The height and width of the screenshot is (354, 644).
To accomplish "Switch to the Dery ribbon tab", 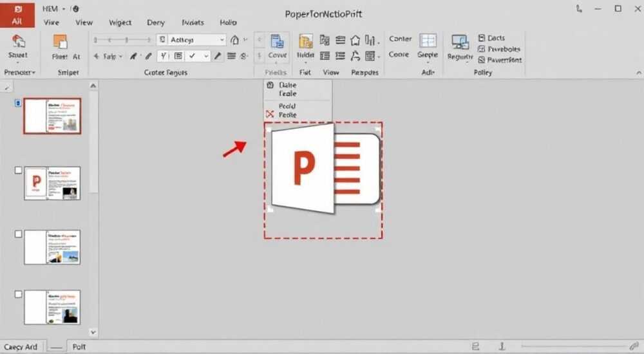I will 156,23.
